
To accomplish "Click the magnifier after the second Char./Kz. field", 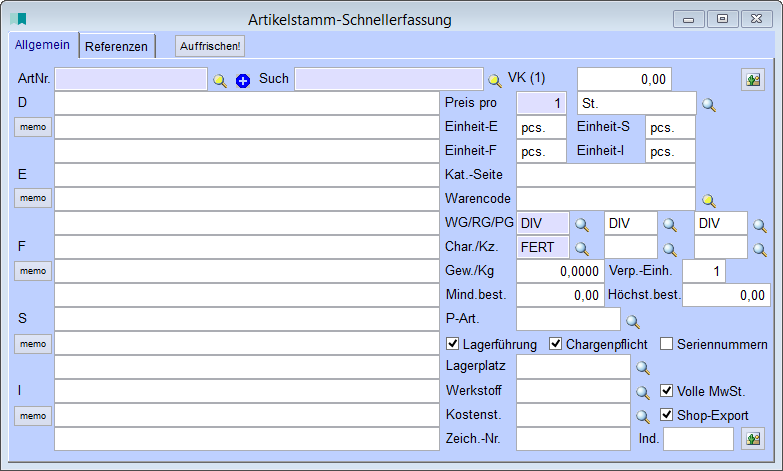I will [670, 249].
